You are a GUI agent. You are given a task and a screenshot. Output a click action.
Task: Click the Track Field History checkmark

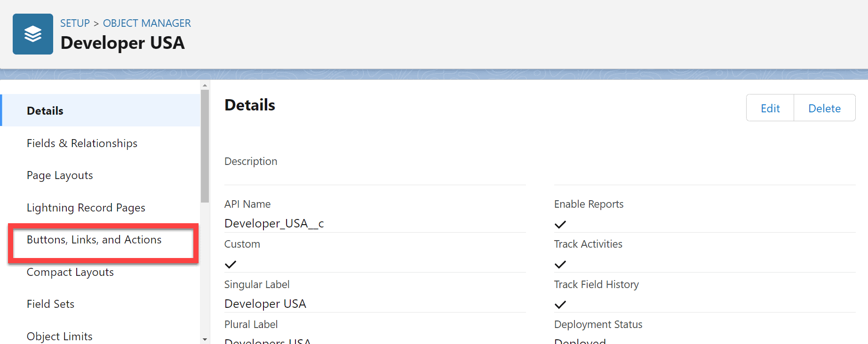(560, 305)
